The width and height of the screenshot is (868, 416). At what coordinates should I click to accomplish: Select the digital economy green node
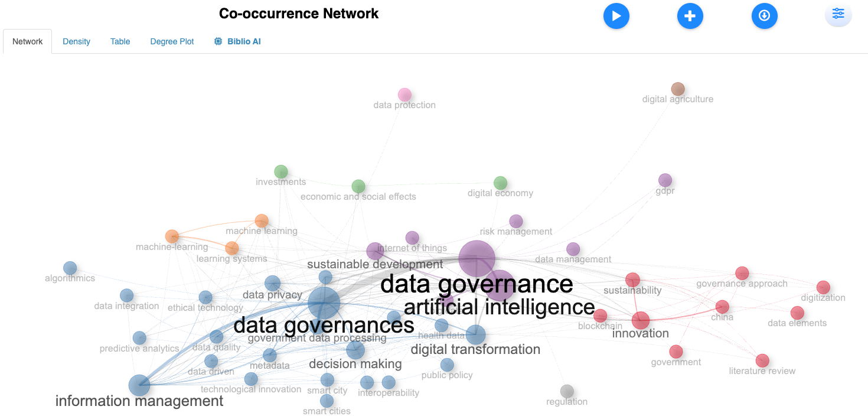(x=500, y=183)
